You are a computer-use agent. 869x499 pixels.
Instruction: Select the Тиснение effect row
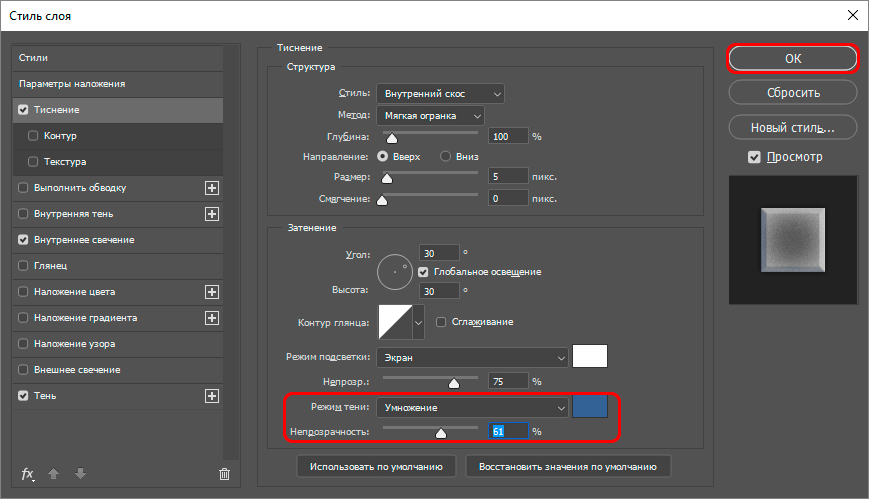118,110
